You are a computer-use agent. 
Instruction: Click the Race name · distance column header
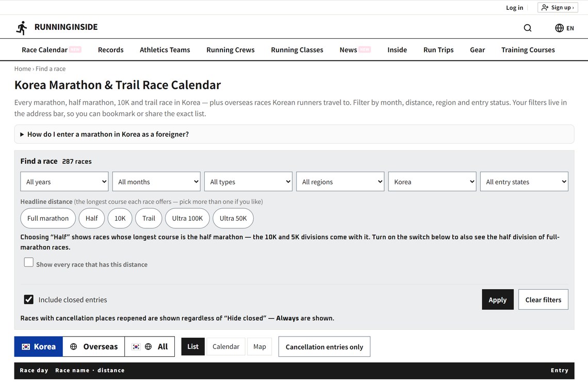point(90,370)
